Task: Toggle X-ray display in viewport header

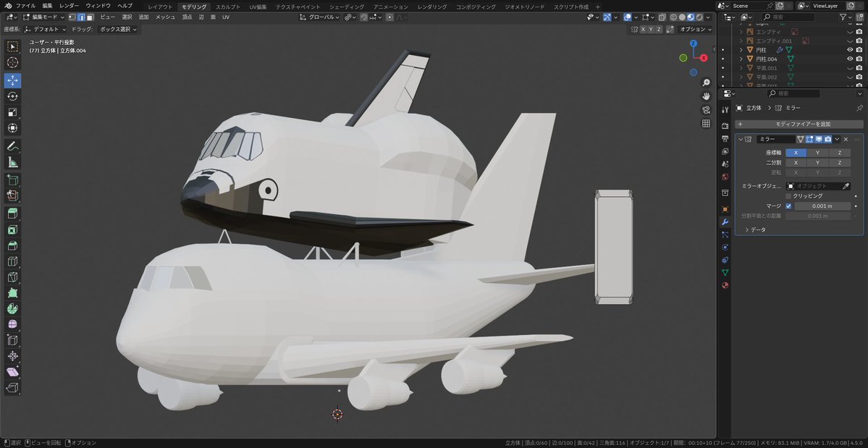Action: point(662,17)
